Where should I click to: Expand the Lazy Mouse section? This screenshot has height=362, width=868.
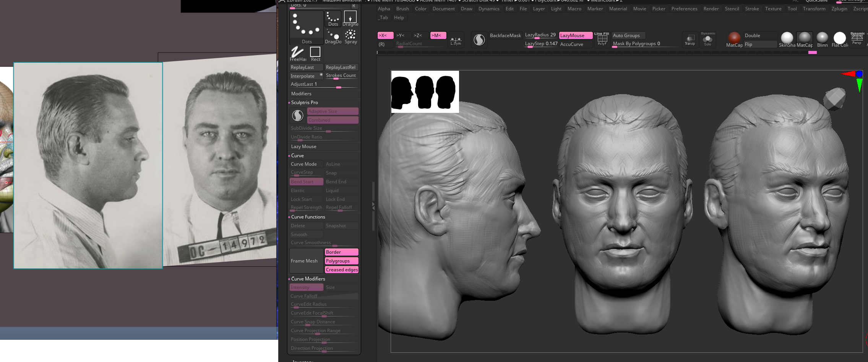(303, 147)
